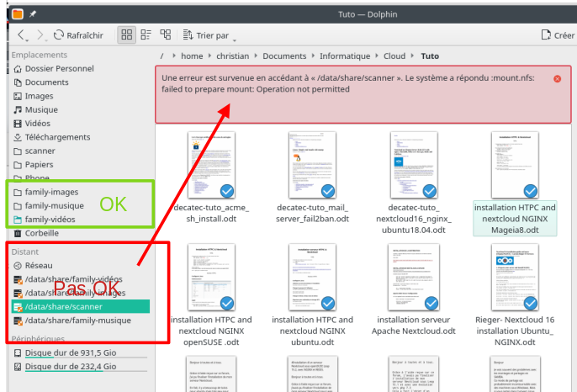Open Images in Places panel
The height and width of the screenshot is (392, 577).
tap(80, 96)
